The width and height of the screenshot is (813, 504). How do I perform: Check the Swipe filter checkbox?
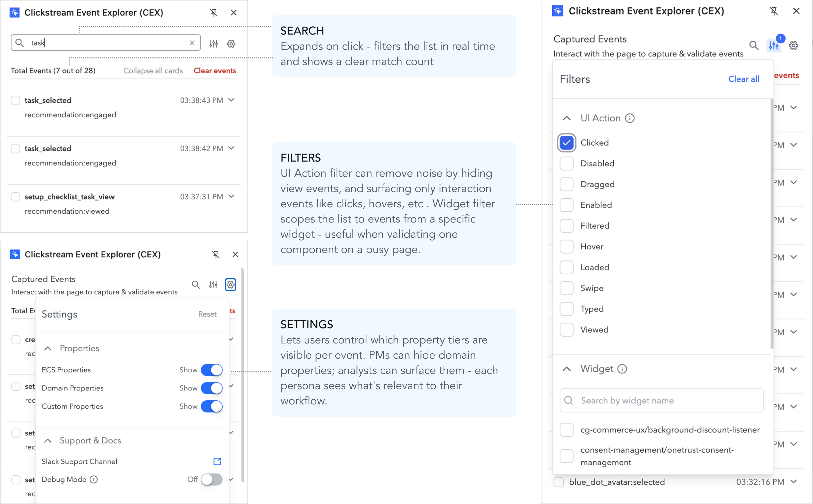click(x=566, y=288)
